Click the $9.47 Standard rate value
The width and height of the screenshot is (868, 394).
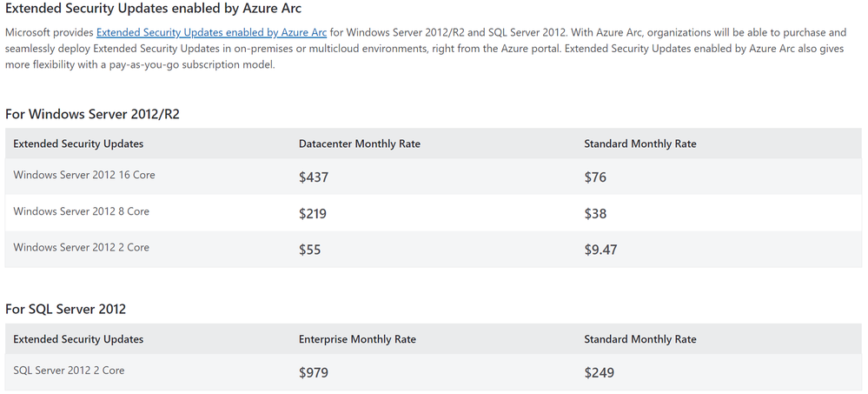click(x=600, y=250)
